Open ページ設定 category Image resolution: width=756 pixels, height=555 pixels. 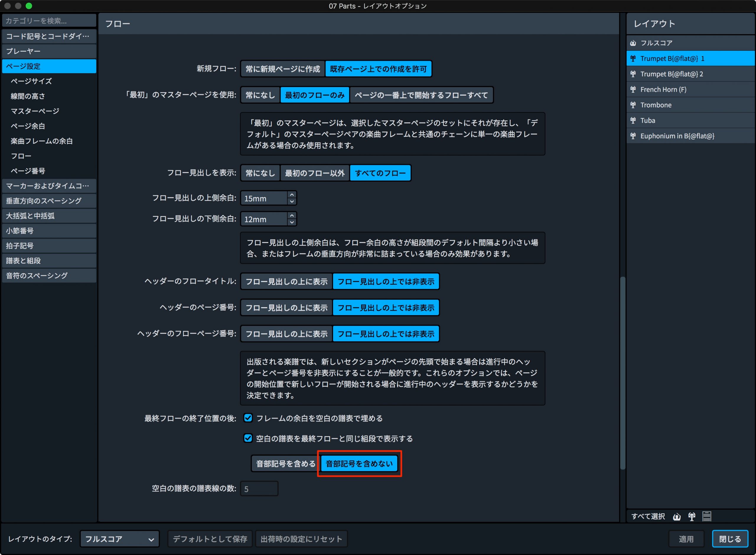click(49, 66)
